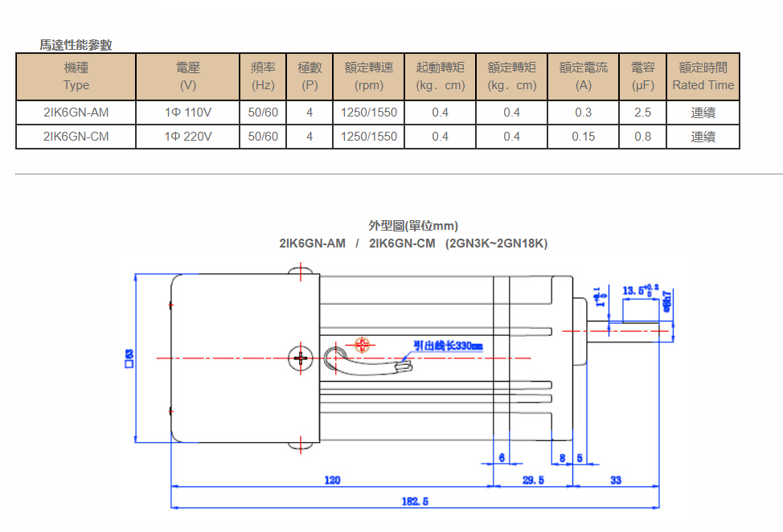783x532 pixels.
Task: Click the 電壓 (V) column header
Action: coord(188,76)
